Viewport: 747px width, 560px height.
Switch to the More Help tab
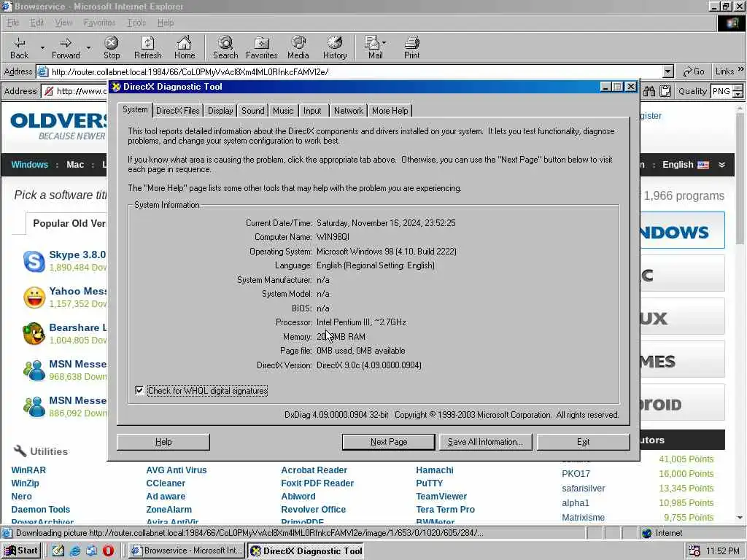click(x=390, y=111)
